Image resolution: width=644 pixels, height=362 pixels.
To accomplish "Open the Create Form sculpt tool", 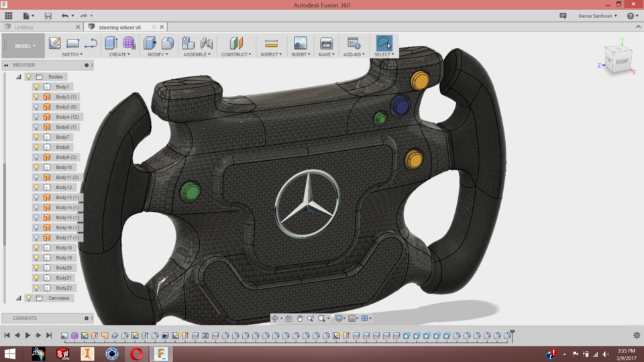I will [129, 43].
